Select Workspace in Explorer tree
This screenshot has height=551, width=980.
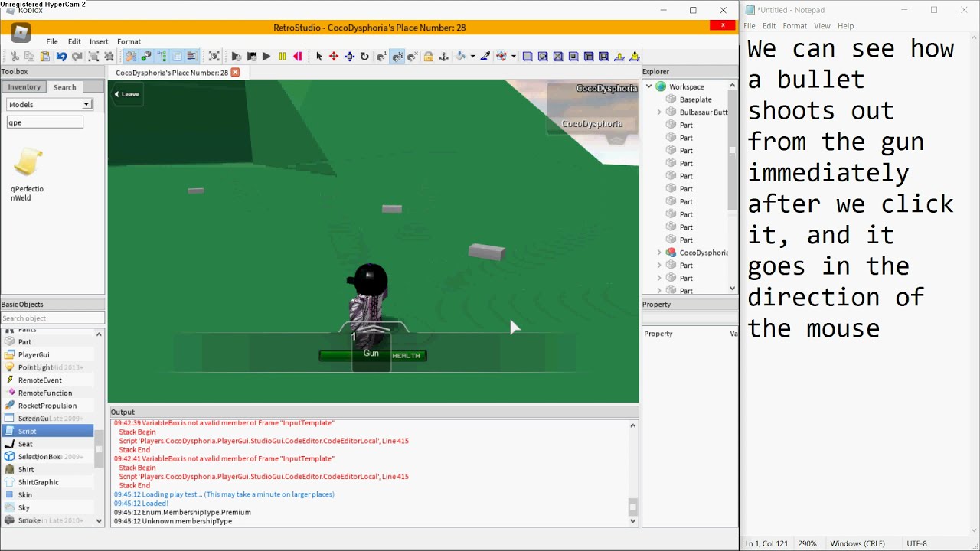[x=686, y=86]
